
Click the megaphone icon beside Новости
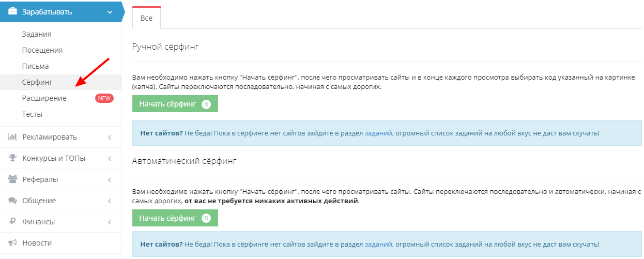(x=13, y=243)
